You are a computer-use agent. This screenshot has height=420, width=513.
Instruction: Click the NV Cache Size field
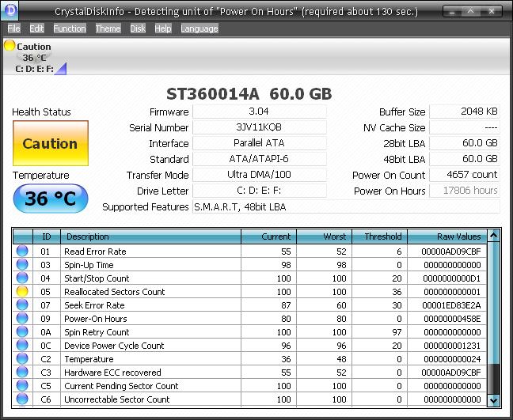tap(464, 127)
